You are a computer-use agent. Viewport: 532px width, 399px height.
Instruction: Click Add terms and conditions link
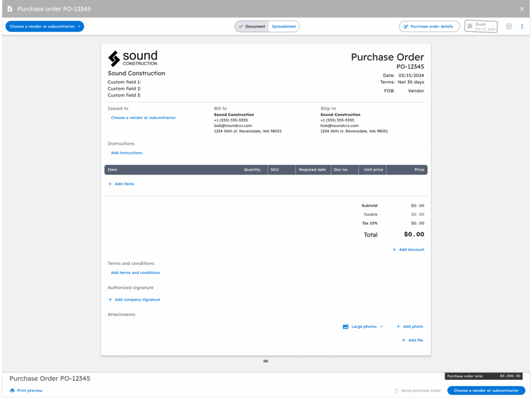pyautogui.click(x=135, y=273)
